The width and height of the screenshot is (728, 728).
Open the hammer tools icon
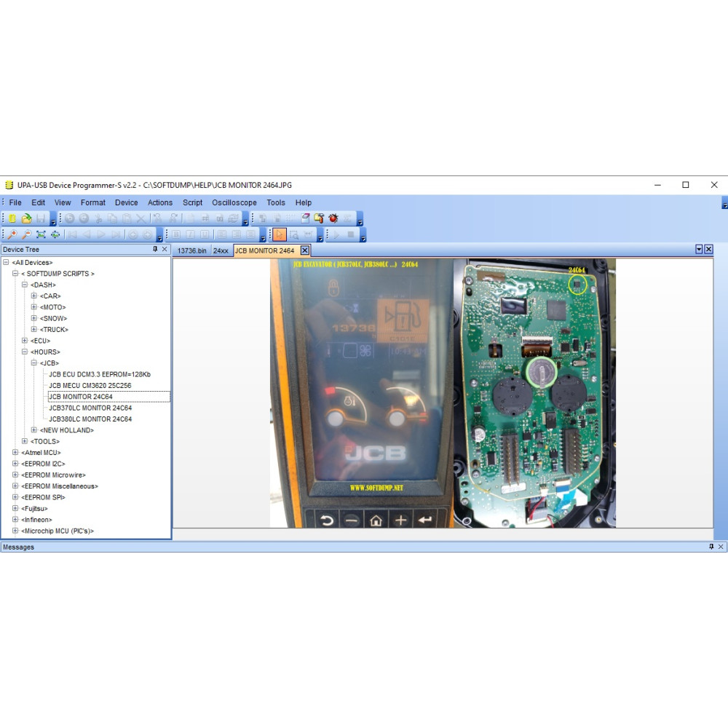(319, 218)
